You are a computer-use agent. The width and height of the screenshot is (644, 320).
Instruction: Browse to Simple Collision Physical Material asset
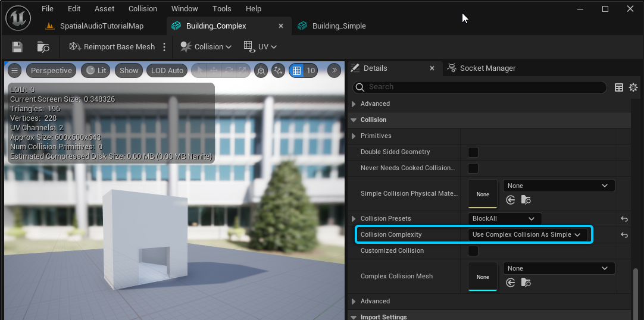[525, 200]
